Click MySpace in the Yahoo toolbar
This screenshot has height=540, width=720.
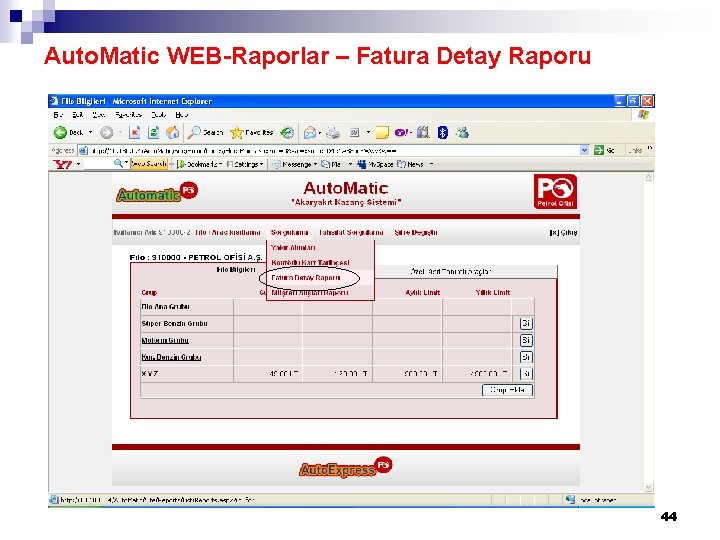tap(375, 164)
